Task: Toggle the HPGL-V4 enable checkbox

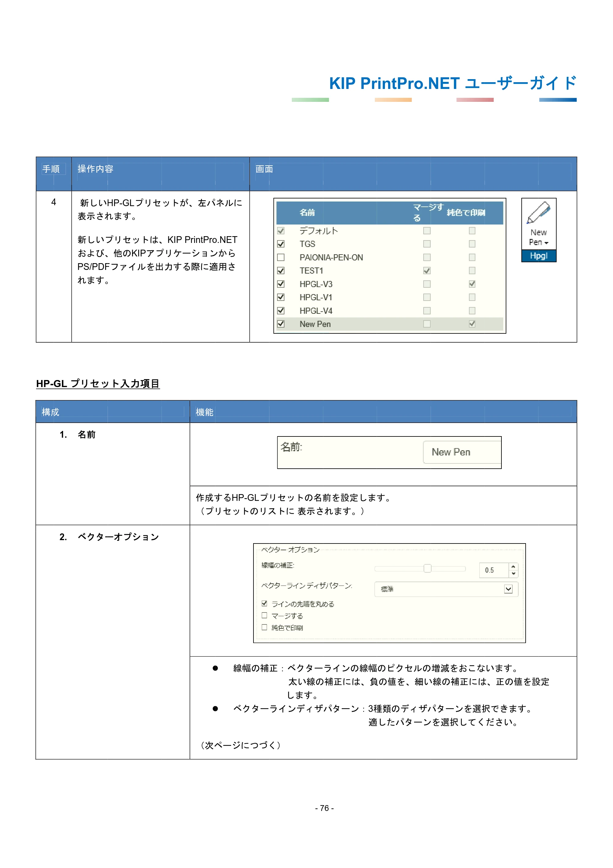Action: tap(281, 311)
